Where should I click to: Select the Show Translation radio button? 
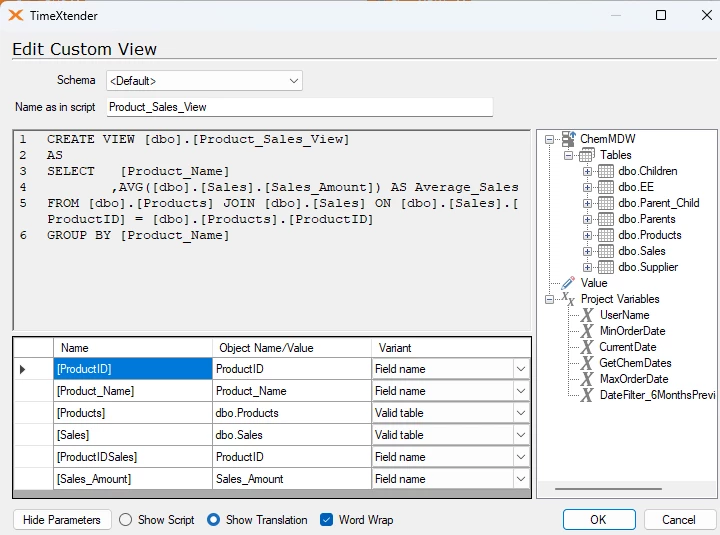(213, 519)
